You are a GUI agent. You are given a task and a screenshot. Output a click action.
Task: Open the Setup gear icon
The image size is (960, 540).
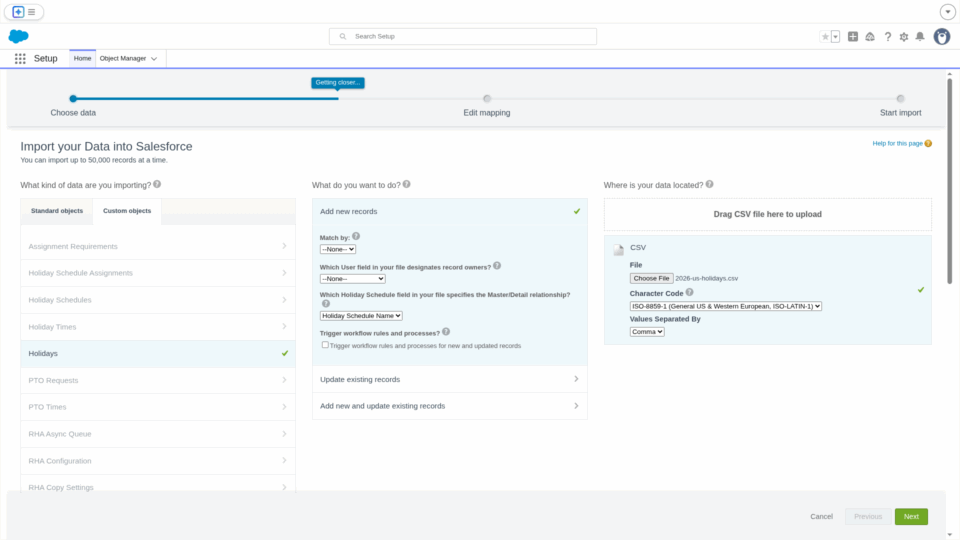click(x=904, y=37)
